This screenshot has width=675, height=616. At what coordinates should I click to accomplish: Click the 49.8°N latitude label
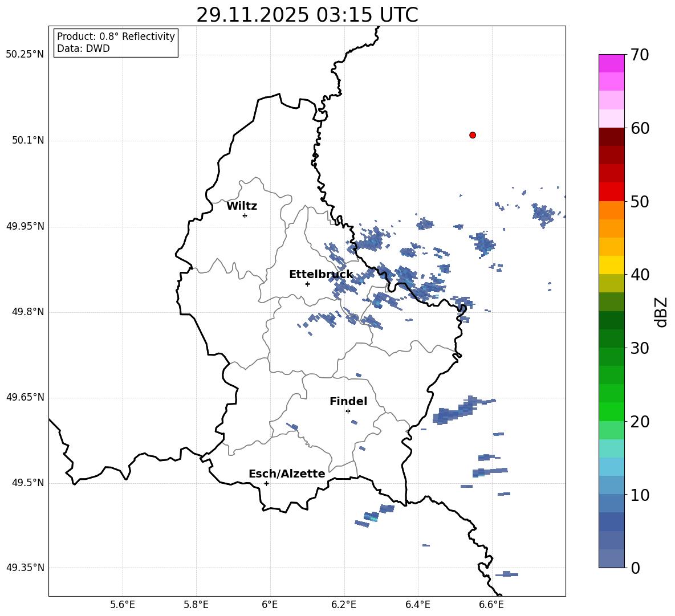tap(27, 312)
